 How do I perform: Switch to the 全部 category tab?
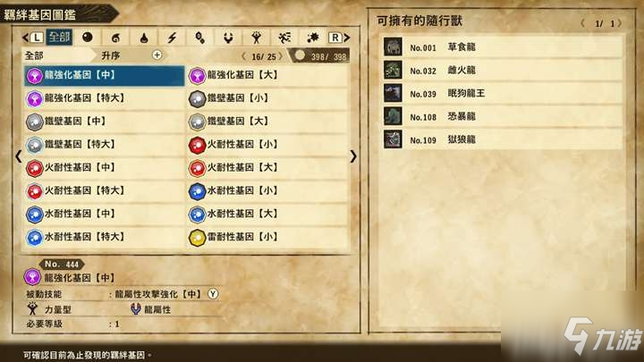pos(59,38)
